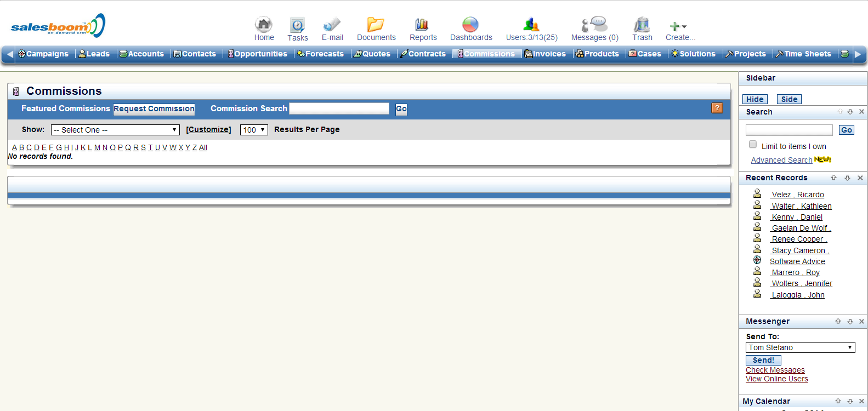868x411 pixels.
Task: Focus the Commission Search input field
Action: point(339,109)
